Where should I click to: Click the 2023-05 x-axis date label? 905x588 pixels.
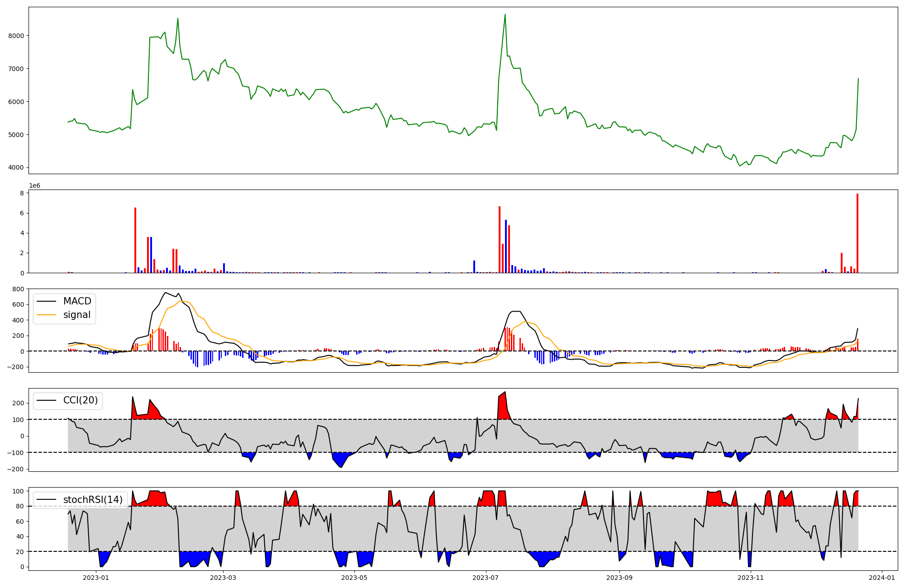coord(354,577)
